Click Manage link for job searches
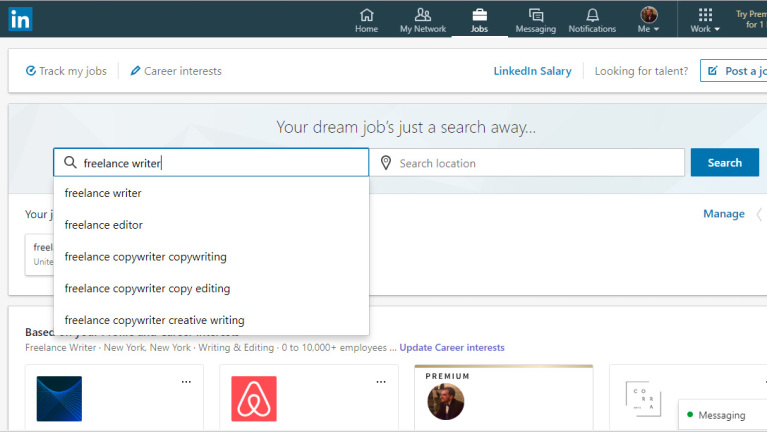767x432 pixels. point(724,214)
